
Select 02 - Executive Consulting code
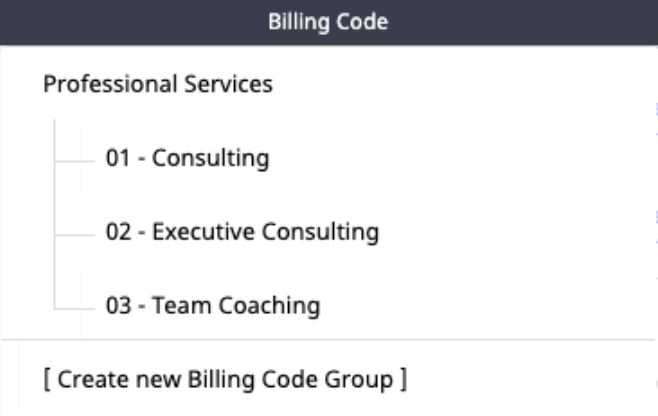pyautogui.click(x=241, y=232)
